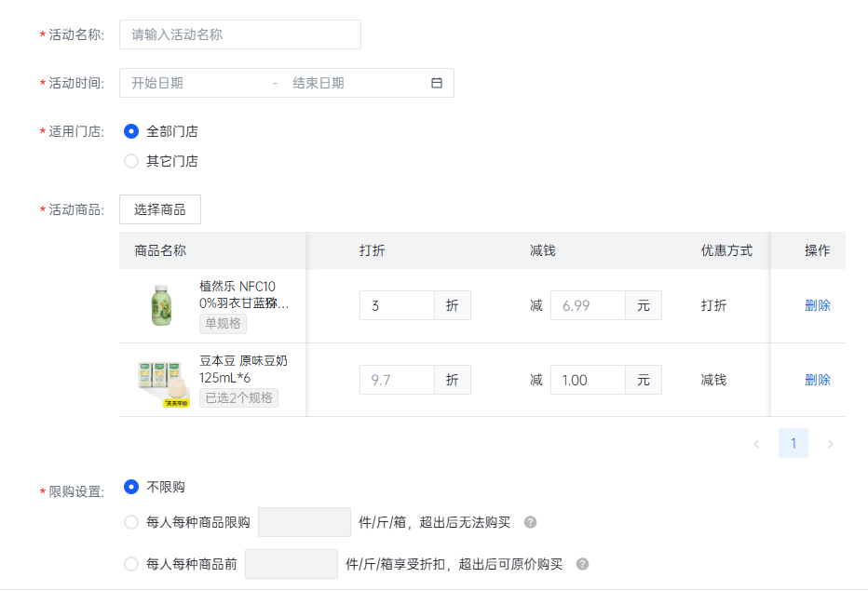The image size is (868, 591).
Task: Choose 每人每种商品限购 radio option
Action: pyautogui.click(x=131, y=522)
